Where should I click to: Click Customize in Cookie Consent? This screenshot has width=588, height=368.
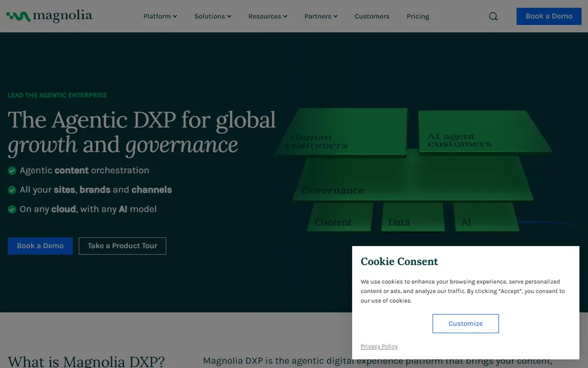[466, 324]
